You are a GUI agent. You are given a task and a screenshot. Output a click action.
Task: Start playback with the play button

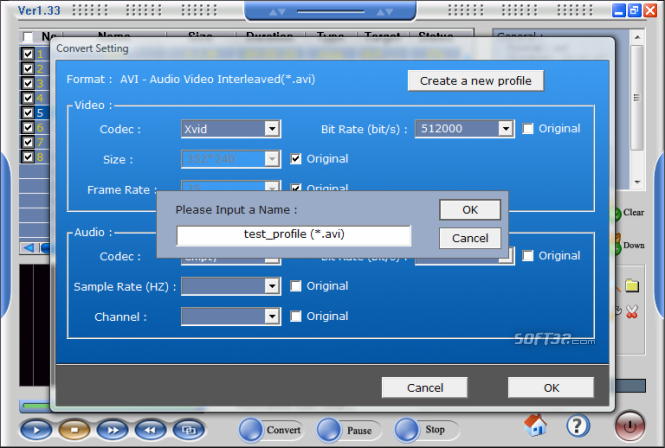tap(36, 430)
